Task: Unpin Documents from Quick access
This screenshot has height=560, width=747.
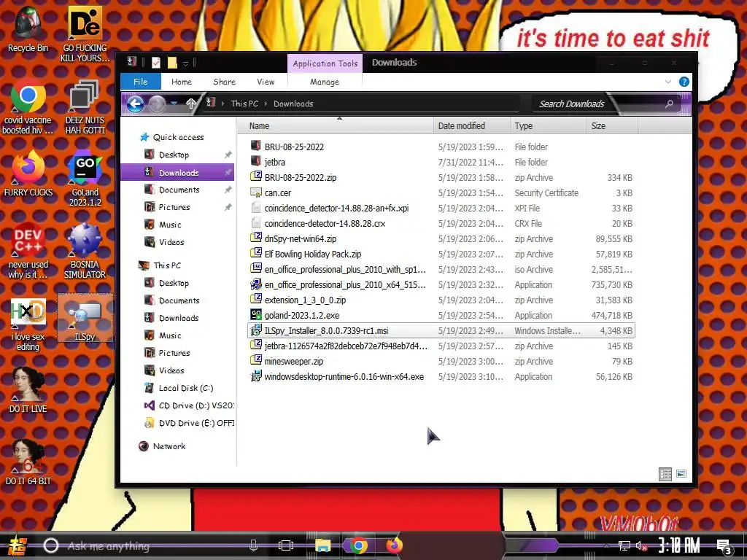Action: 228,190
